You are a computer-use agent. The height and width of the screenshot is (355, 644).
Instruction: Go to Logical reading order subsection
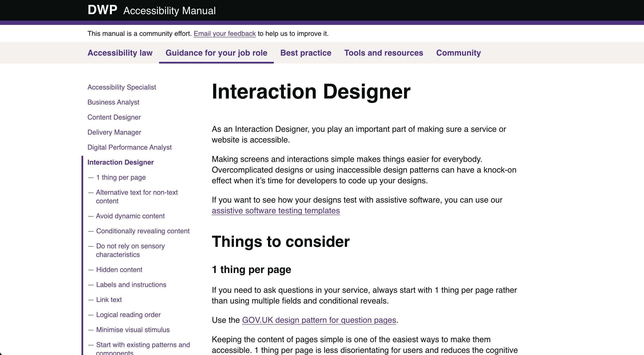(128, 315)
